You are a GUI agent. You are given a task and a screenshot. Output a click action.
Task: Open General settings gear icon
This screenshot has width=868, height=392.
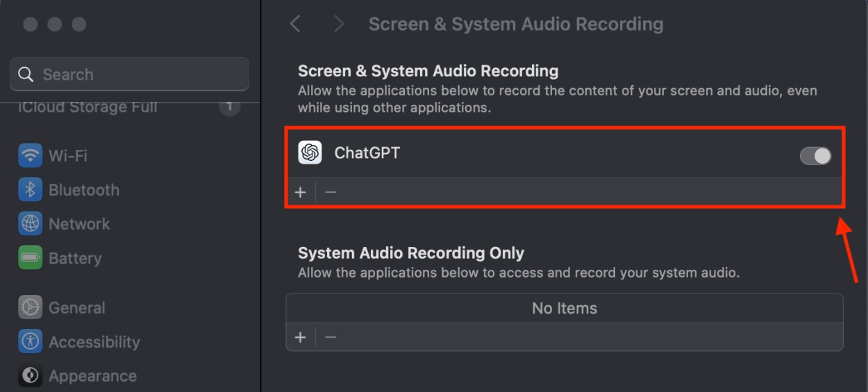click(x=30, y=307)
